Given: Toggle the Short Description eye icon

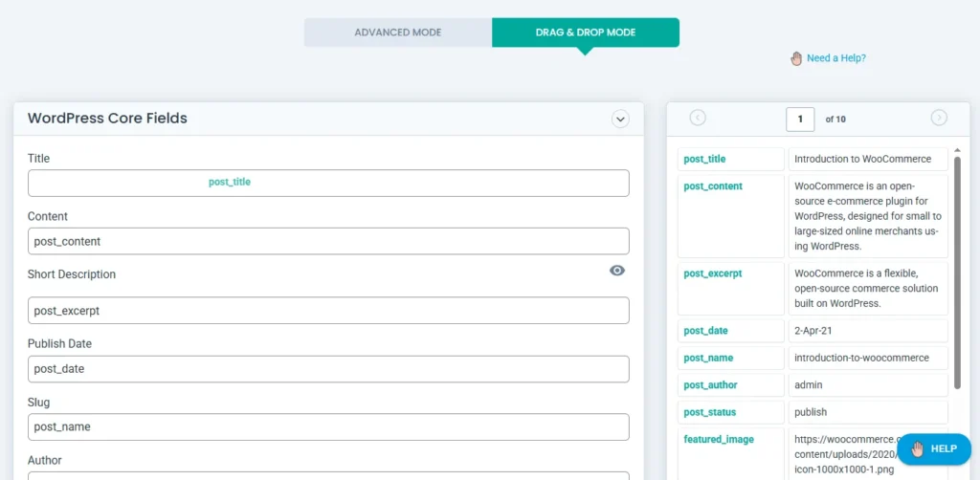Looking at the screenshot, I should (617, 271).
